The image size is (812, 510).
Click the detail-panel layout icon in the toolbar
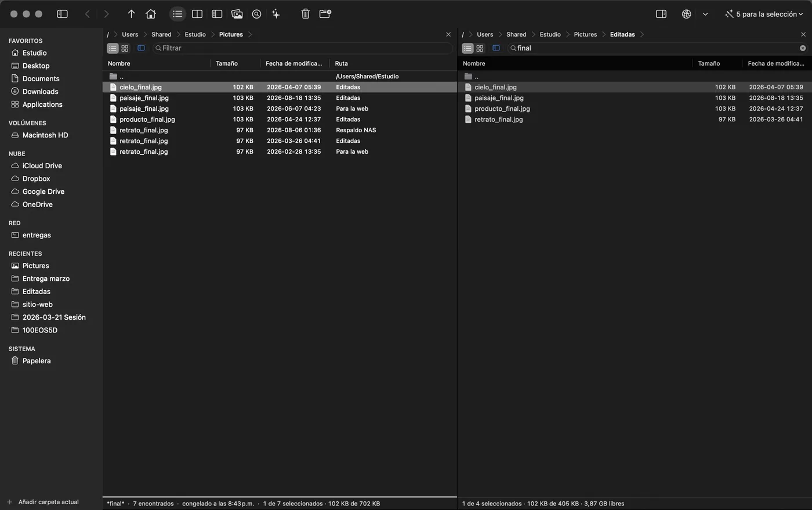pos(217,14)
